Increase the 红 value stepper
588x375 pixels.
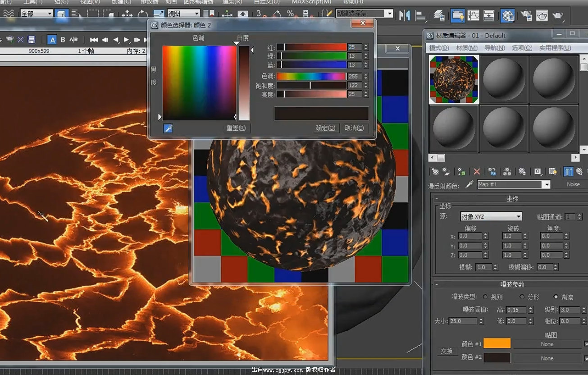[366, 46]
